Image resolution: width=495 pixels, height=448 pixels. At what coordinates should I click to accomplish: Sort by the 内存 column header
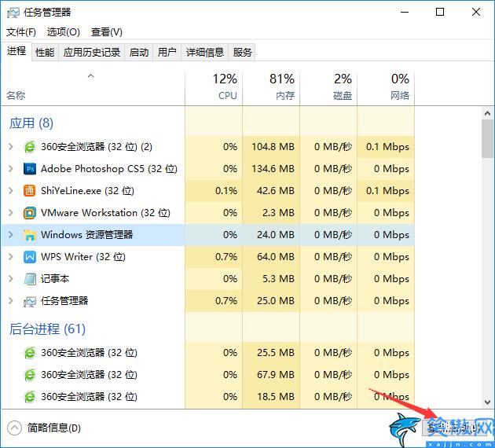[271, 88]
